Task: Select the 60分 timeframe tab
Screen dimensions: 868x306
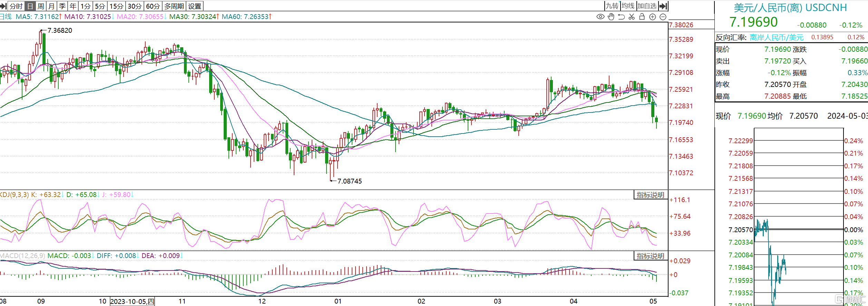Action: [x=153, y=6]
